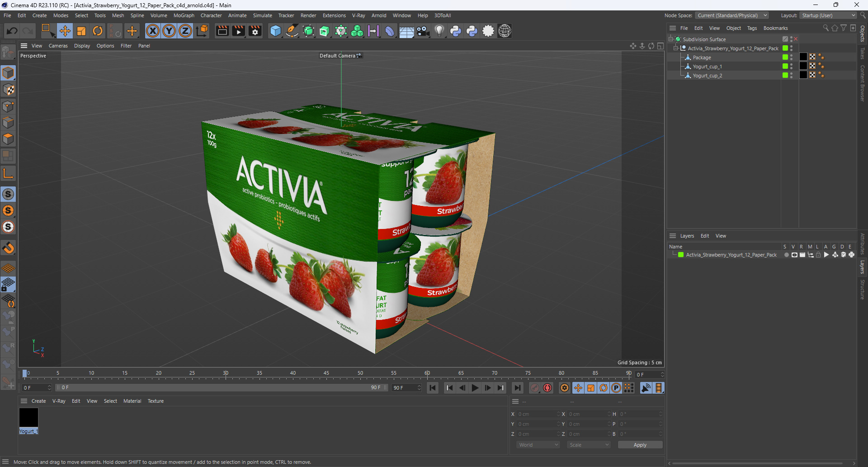Select the Scale tool

pyautogui.click(x=81, y=31)
